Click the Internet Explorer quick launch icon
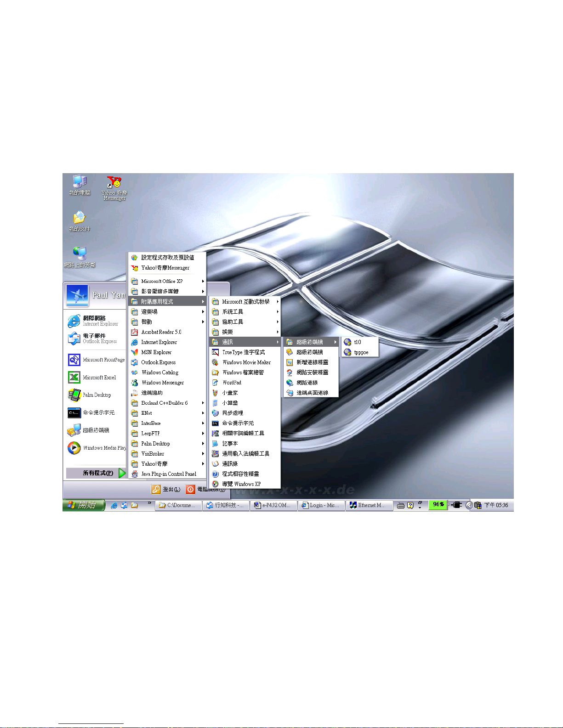 click(x=114, y=505)
